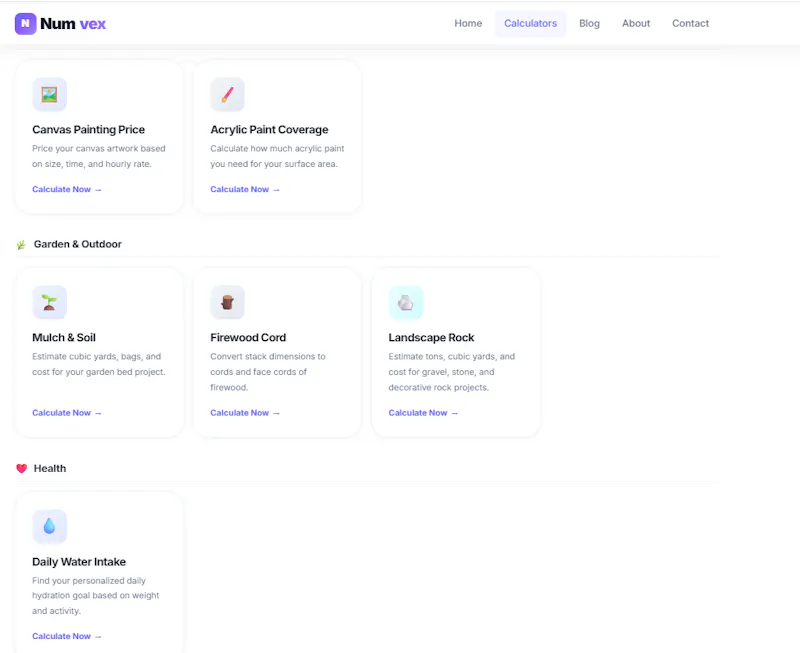Image resolution: width=800 pixels, height=653 pixels.
Task: Click the Garden & Outdoor leaf icon
Action: [x=21, y=244]
